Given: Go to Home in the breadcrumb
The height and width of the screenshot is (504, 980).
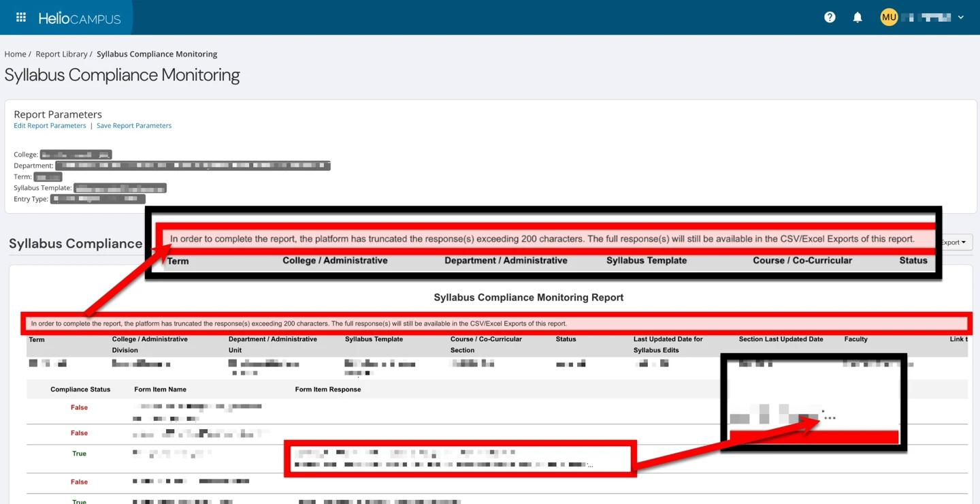Looking at the screenshot, I should [15, 54].
